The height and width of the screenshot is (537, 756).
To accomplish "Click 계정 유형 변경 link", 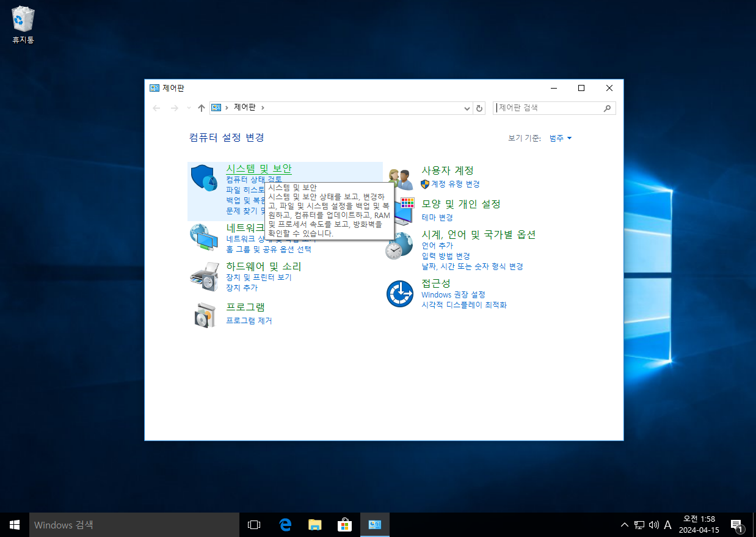I will [456, 184].
